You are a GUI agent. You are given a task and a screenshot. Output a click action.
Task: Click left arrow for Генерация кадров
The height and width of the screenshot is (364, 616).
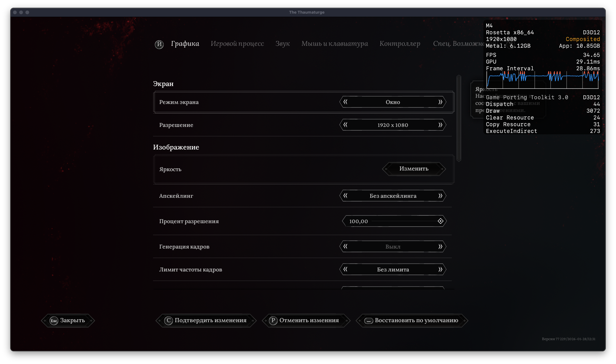[345, 246]
